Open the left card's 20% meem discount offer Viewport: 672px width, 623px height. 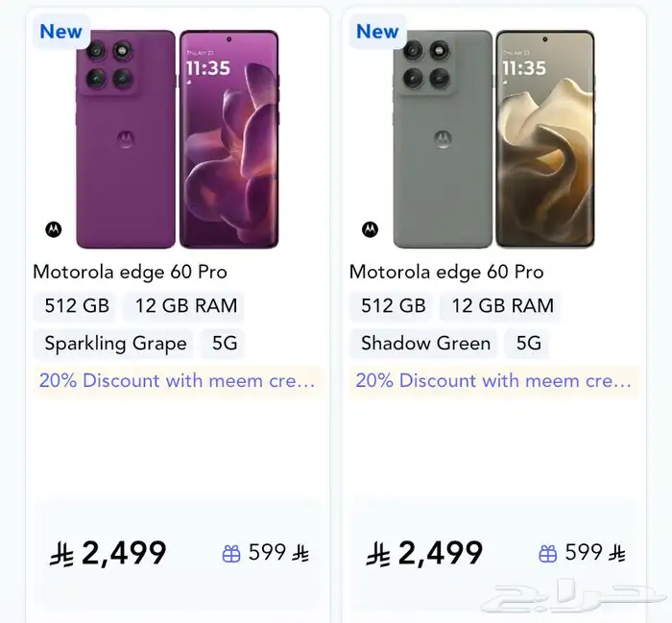point(177,381)
